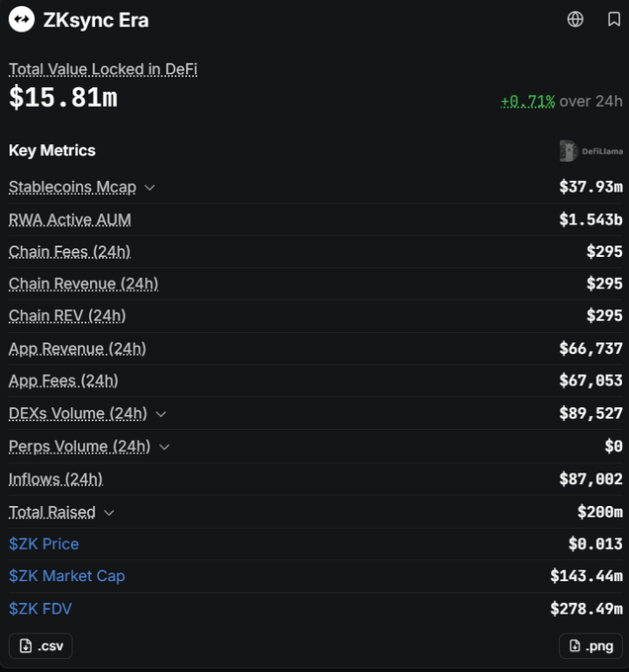Click the ZKsync Era logo icon
The height and width of the screenshot is (672, 629).
pos(22,20)
